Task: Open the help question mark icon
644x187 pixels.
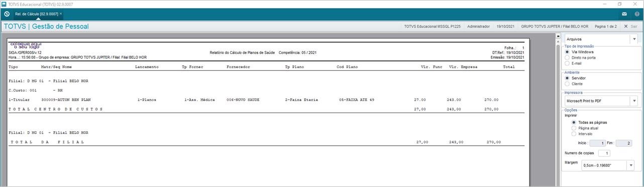Action: [x=637, y=14]
